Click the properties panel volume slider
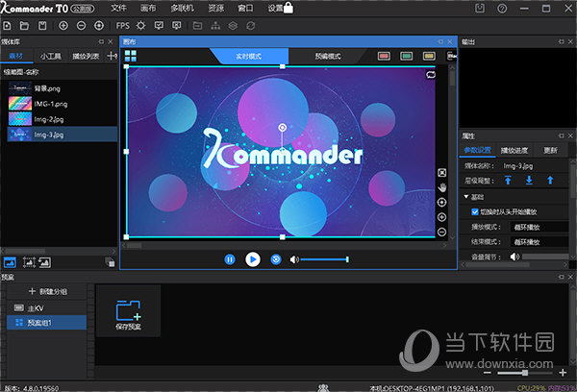577x392 pixels. pyautogui.click(x=545, y=257)
